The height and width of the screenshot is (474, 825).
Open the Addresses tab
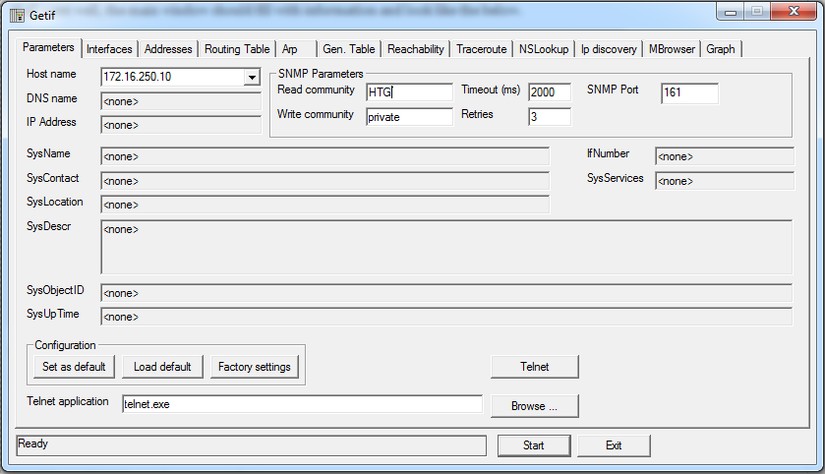coord(168,49)
